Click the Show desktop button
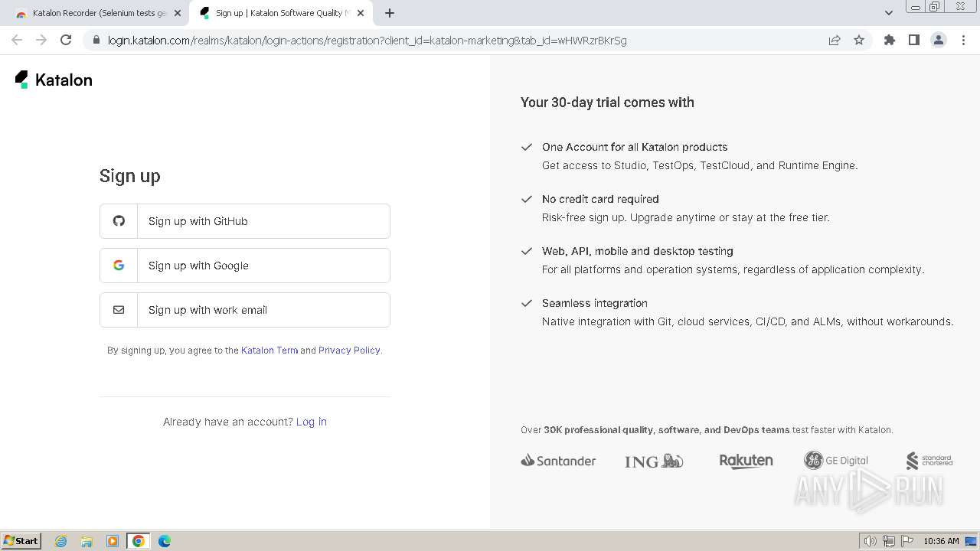Image resolution: width=980 pixels, height=551 pixels. click(972, 541)
